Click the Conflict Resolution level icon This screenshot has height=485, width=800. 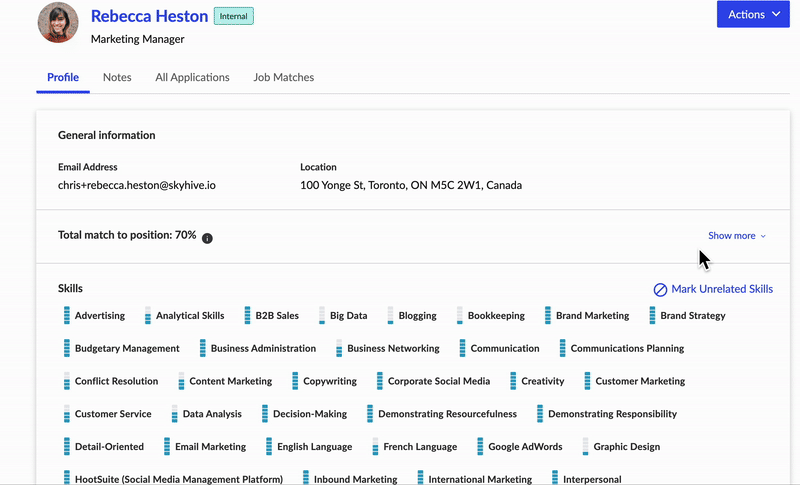pyautogui.click(x=67, y=381)
